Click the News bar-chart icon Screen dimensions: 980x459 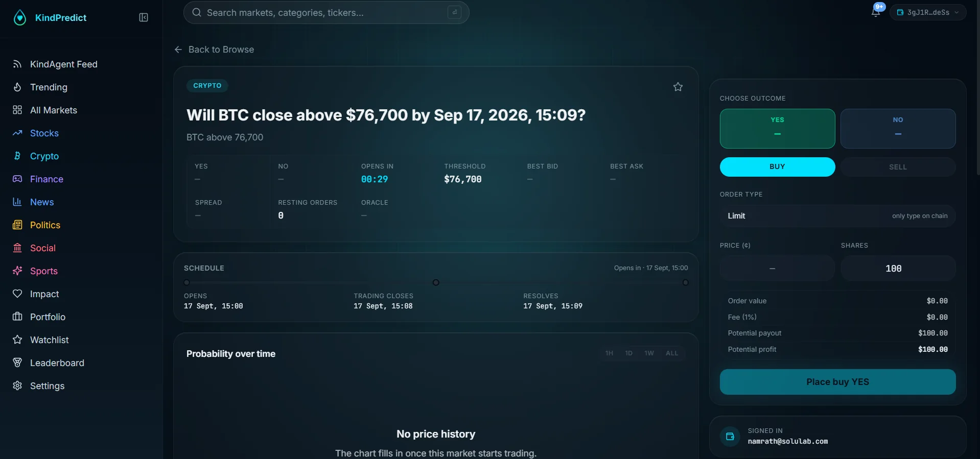click(x=17, y=202)
